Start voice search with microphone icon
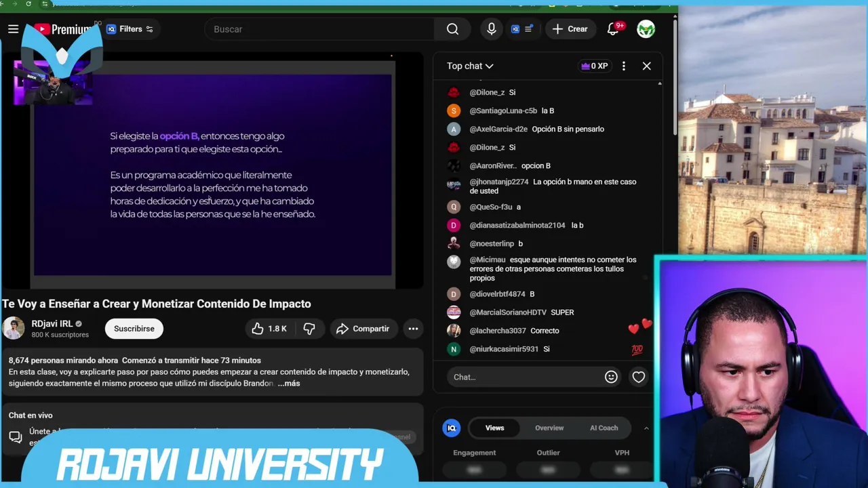The image size is (868, 488). coord(492,29)
